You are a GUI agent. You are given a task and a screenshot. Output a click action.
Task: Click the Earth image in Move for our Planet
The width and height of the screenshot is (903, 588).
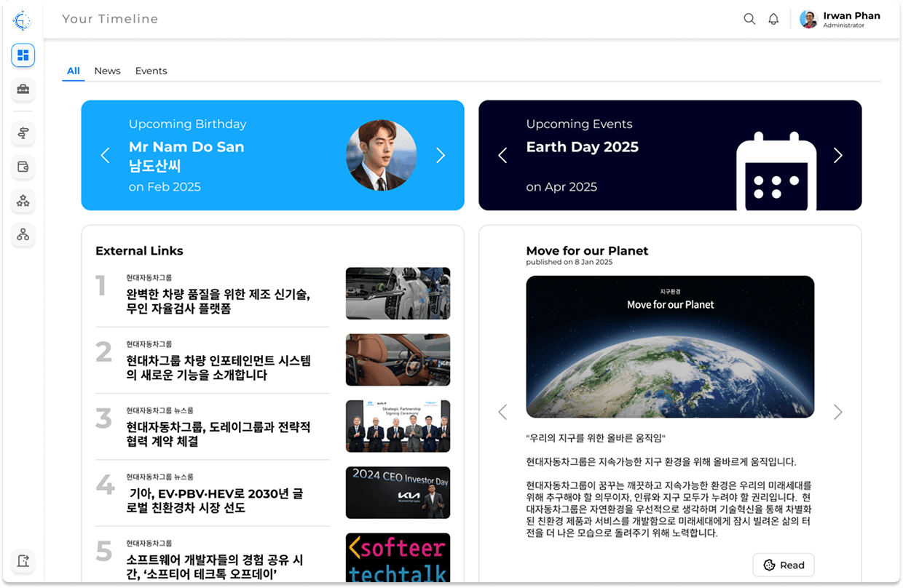(670, 346)
